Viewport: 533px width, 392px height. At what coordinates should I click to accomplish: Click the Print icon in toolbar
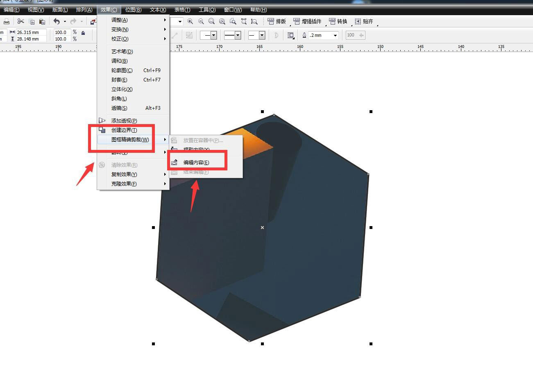(7, 21)
